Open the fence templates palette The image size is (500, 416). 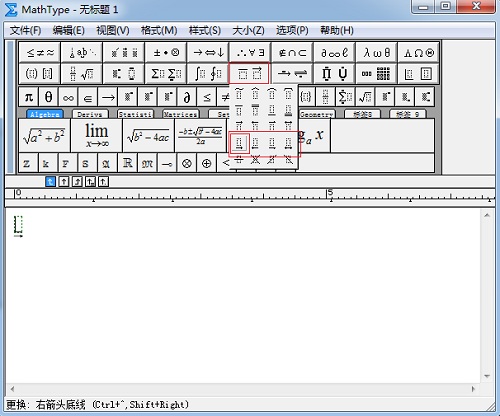(40, 73)
